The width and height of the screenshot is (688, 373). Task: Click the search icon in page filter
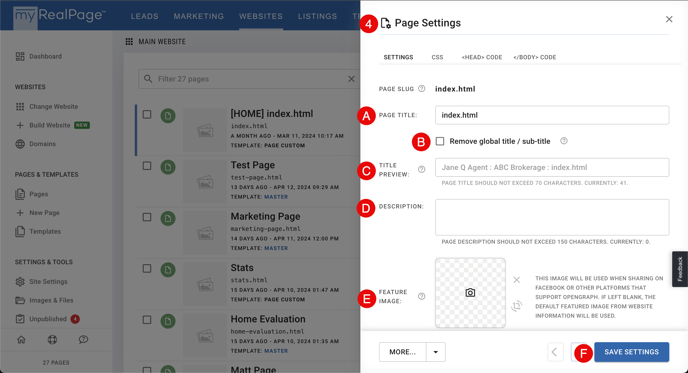[x=148, y=79]
